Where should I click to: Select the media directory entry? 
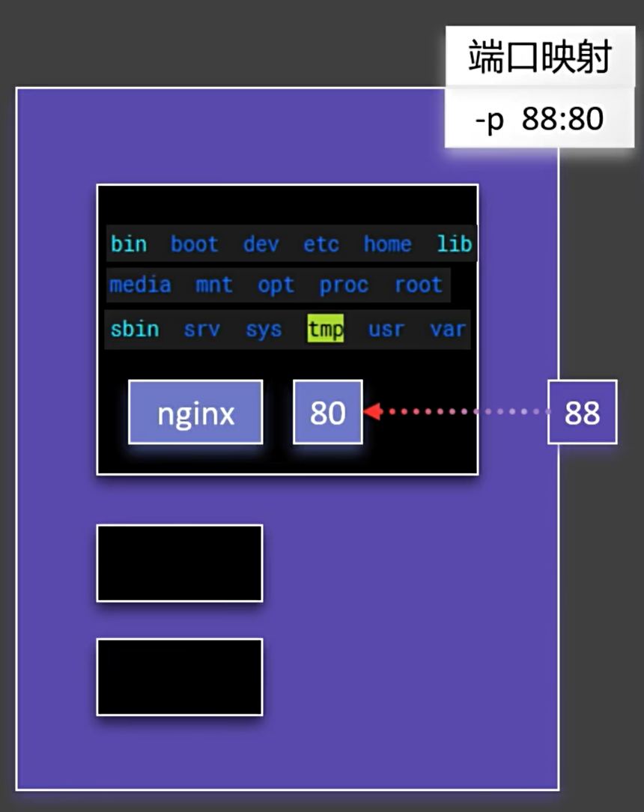point(140,285)
